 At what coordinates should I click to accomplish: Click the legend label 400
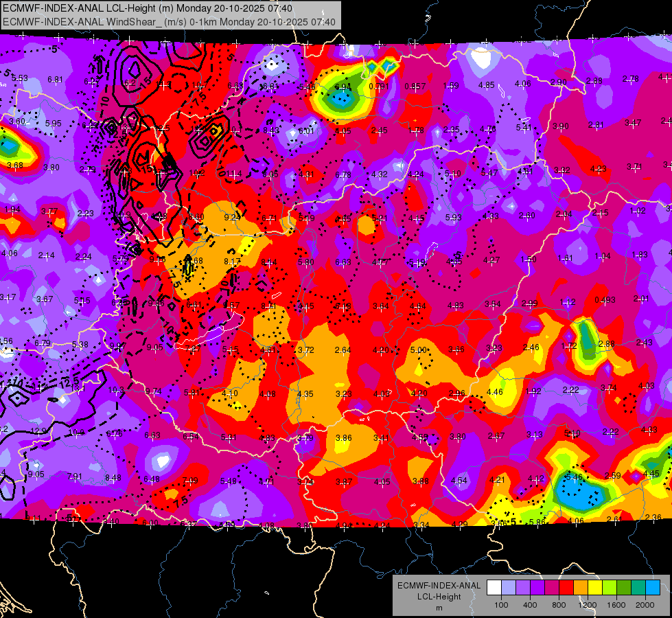click(x=530, y=605)
